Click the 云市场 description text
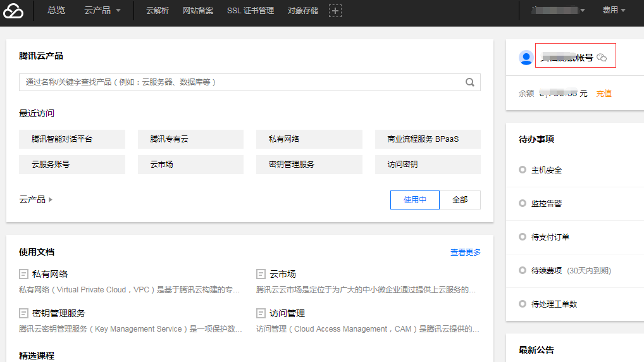Image resolution: width=644 pixels, height=362 pixels. tap(366, 290)
